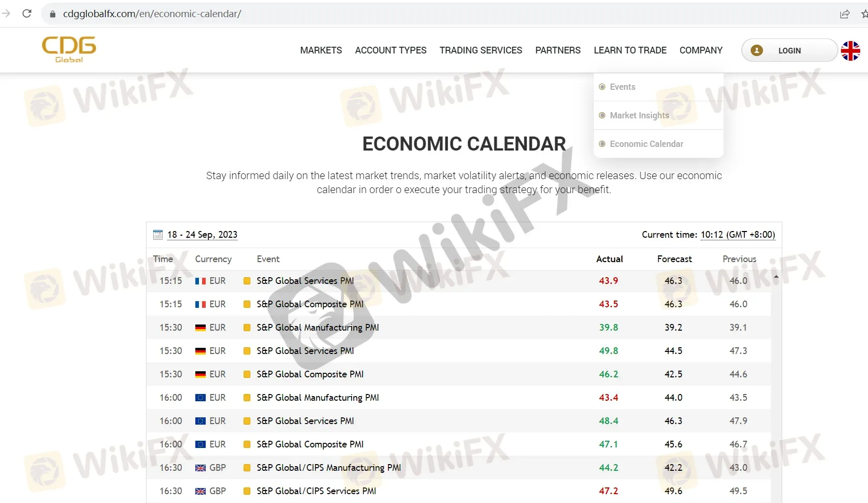868x503 pixels.
Task: Click the browser forward arrow
Action: pyautogui.click(x=6, y=13)
